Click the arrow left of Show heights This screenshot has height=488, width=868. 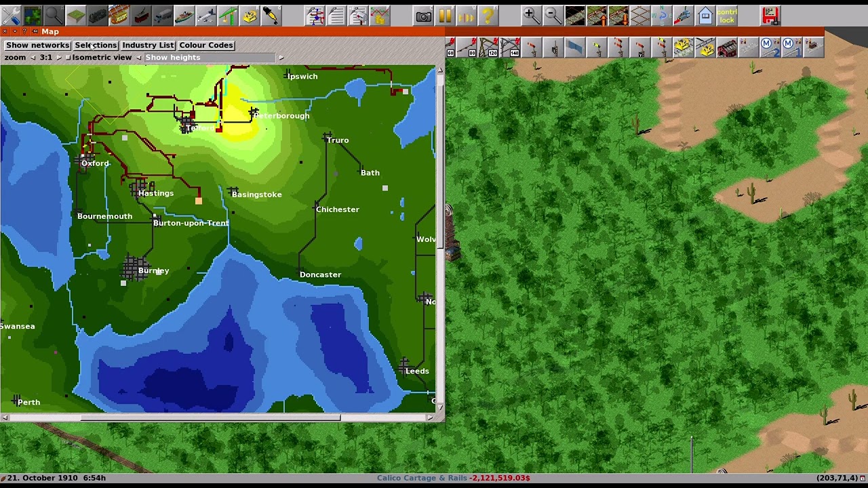click(x=138, y=58)
